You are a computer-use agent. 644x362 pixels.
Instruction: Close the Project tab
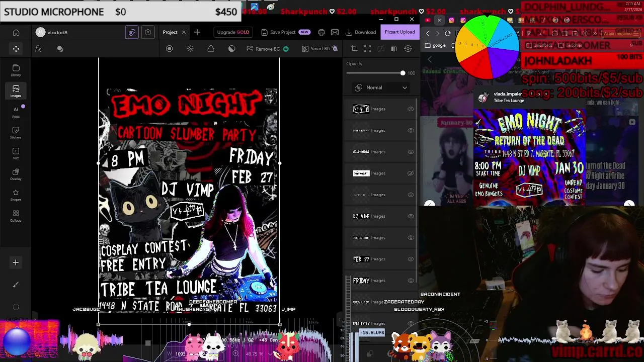pyautogui.click(x=184, y=32)
